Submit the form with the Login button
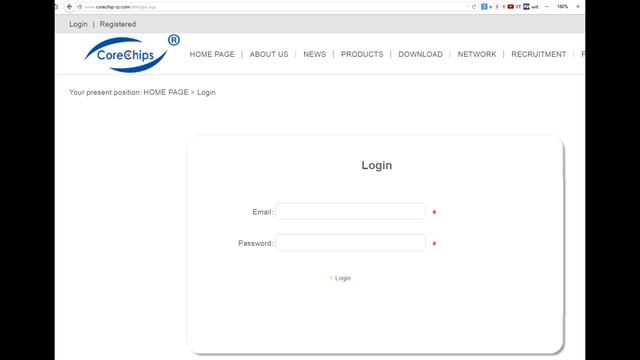The height and width of the screenshot is (360, 640). [340, 278]
